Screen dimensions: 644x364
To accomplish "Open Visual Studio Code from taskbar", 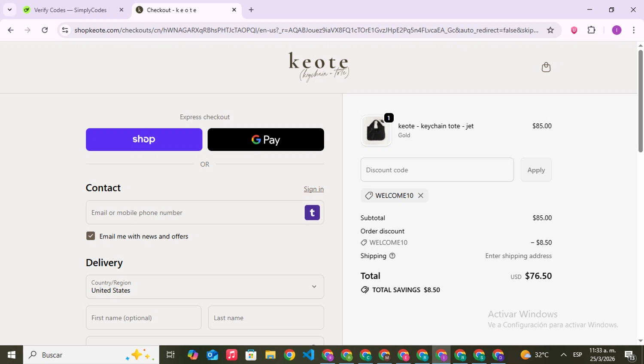I will (308, 355).
